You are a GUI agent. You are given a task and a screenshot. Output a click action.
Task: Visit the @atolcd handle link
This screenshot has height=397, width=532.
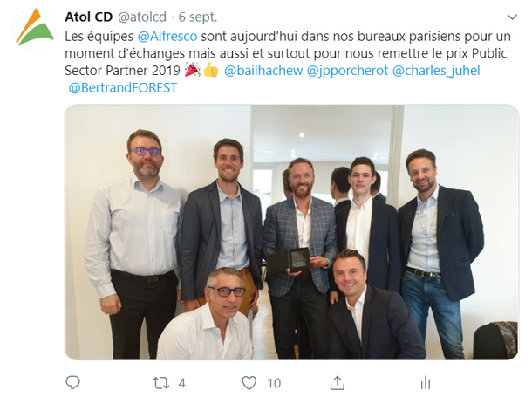tap(142, 17)
